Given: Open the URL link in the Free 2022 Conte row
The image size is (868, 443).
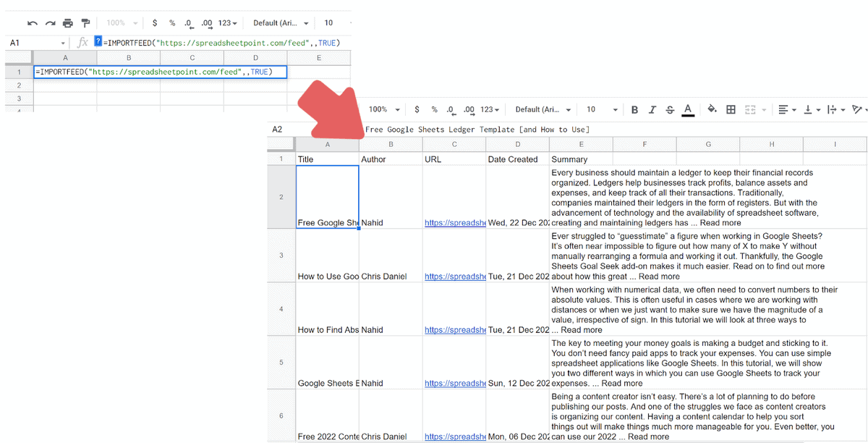Looking at the screenshot, I should tap(455, 436).
